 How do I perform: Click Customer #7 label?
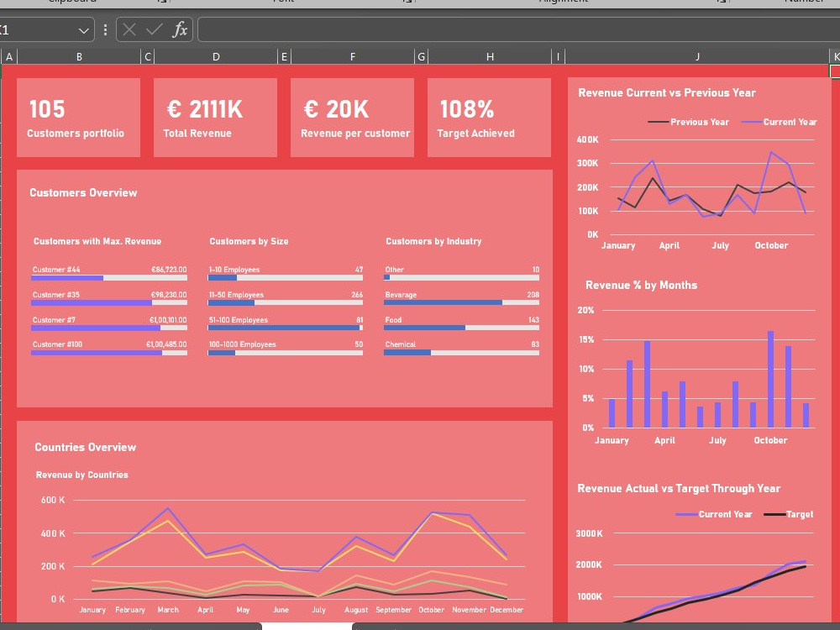tap(54, 320)
